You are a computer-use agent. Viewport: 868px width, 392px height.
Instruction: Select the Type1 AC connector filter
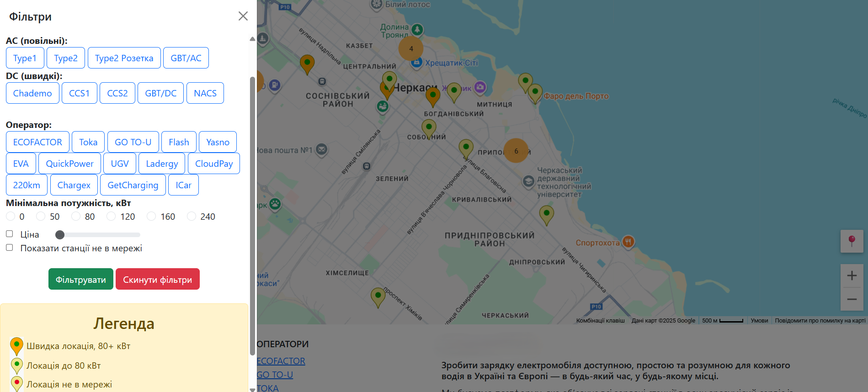coord(25,58)
